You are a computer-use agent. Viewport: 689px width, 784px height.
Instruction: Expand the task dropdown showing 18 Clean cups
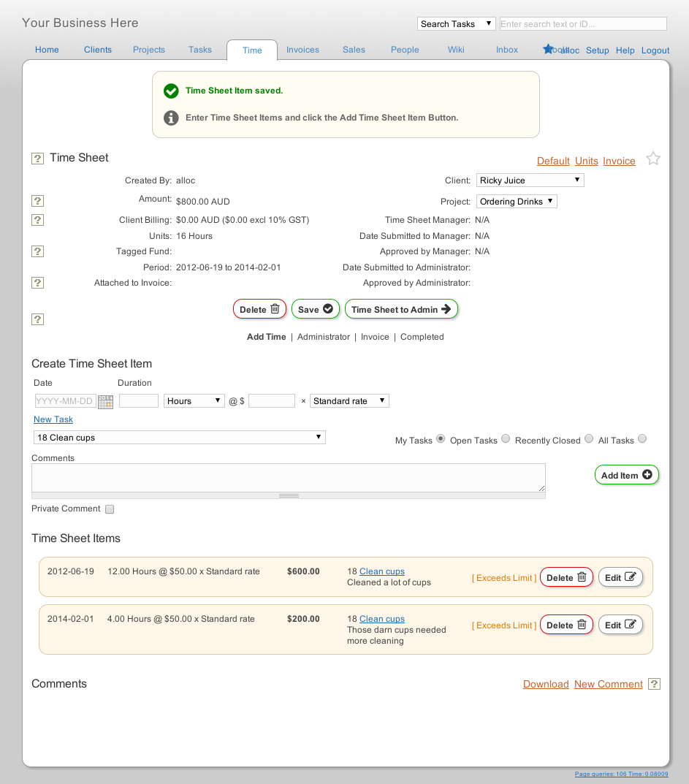click(178, 437)
